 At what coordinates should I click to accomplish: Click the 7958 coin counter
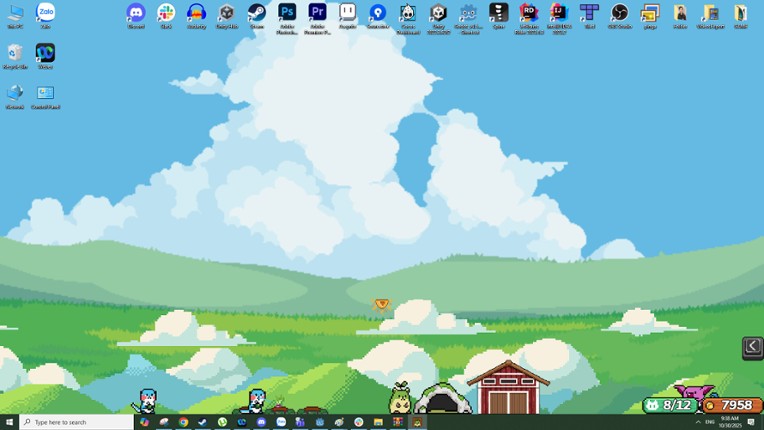tap(732, 405)
